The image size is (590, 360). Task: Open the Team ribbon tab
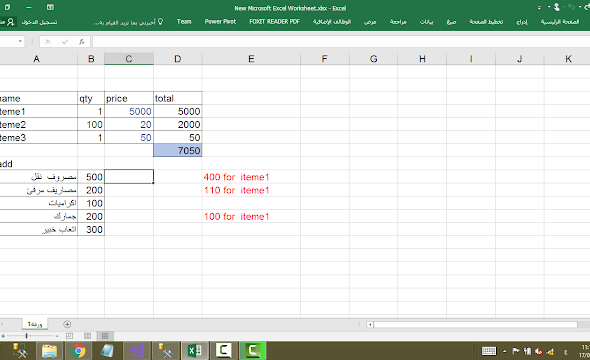coord(184,22)
